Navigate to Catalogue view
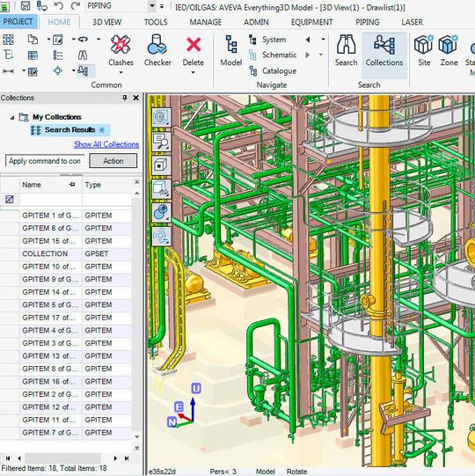Viewport: 475px width, 476px height. point(273,71)
